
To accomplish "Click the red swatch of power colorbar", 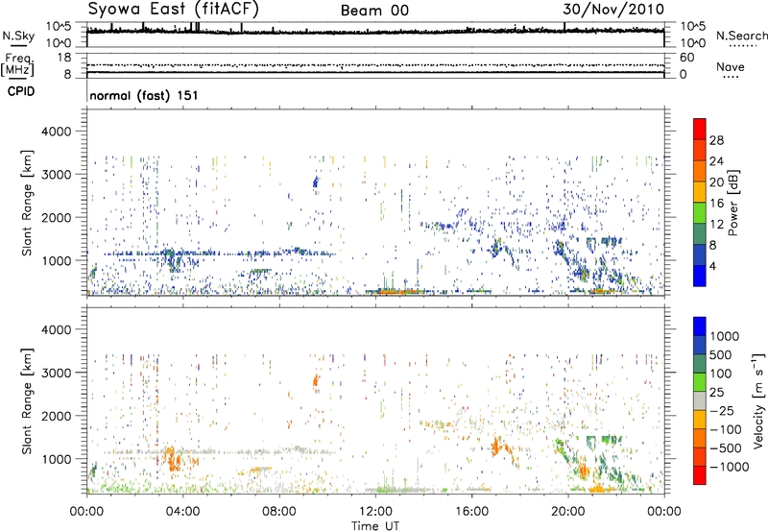I will click(700, 129).
